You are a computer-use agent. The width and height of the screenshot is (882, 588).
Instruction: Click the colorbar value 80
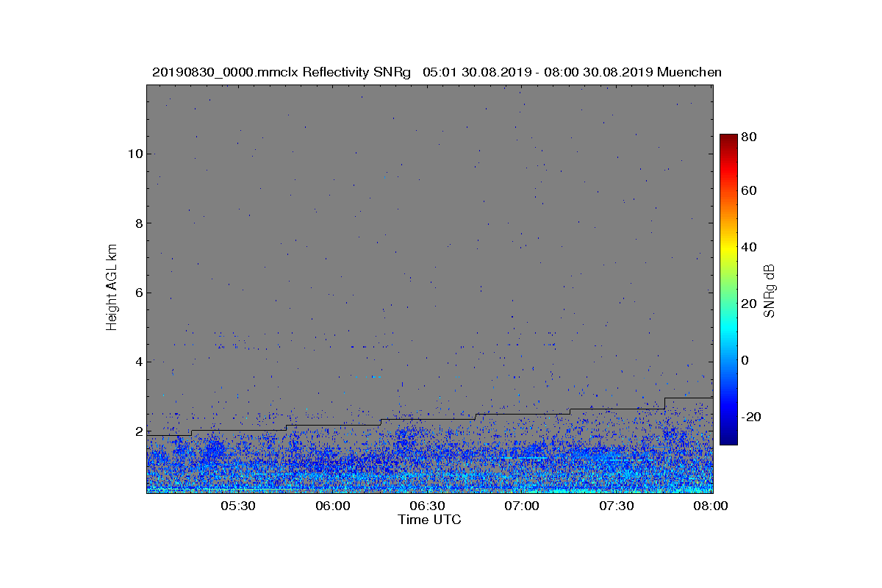(x=750, y=137)
